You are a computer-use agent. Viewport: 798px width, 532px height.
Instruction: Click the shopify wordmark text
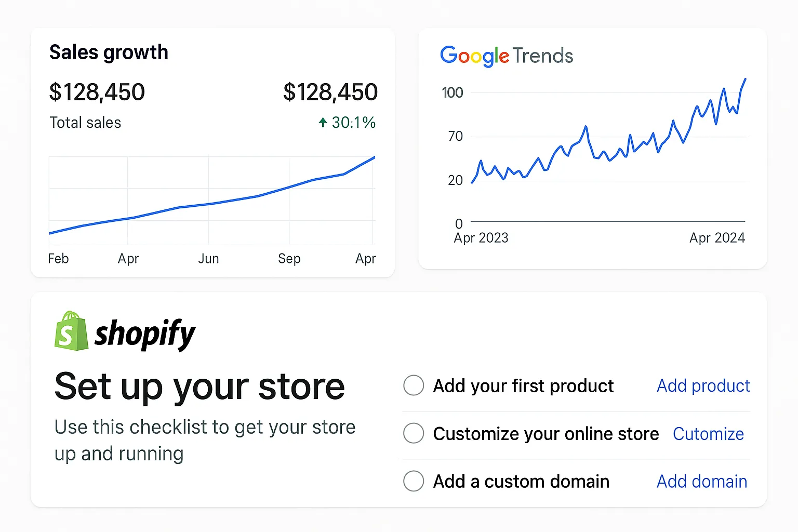(145, 334)
